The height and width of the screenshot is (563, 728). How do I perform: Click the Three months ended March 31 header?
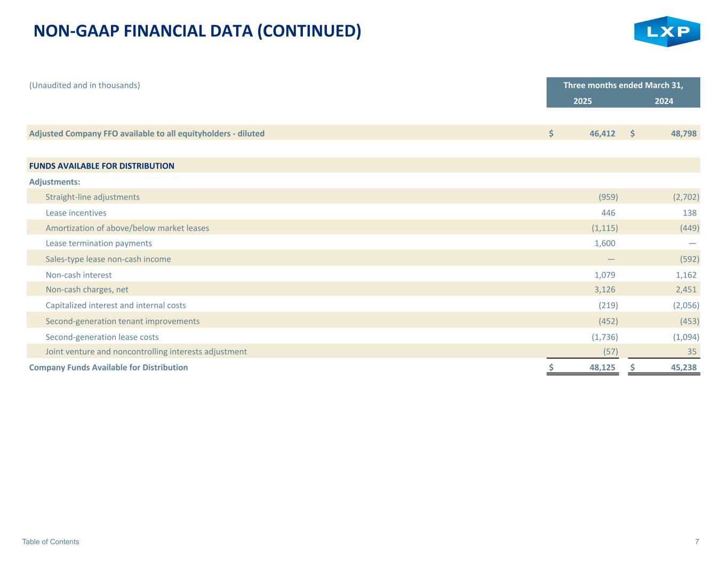[x=623, y=85]
